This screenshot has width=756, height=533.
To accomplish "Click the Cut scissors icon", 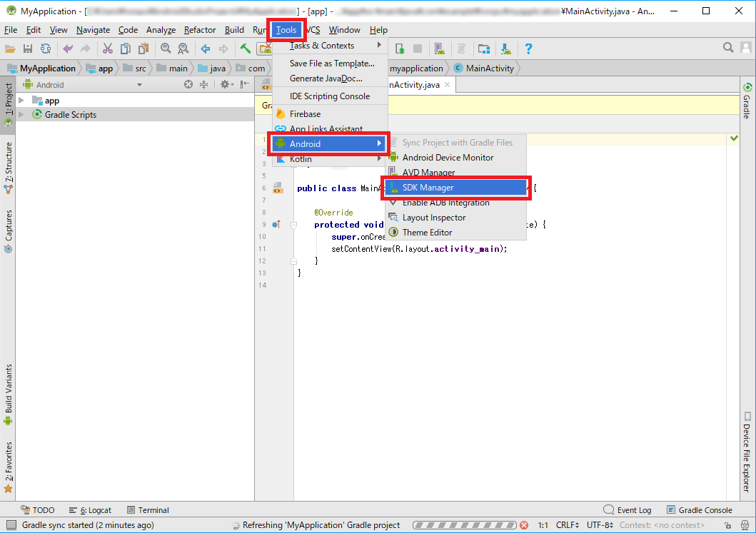I will click(x=108, y=49).
